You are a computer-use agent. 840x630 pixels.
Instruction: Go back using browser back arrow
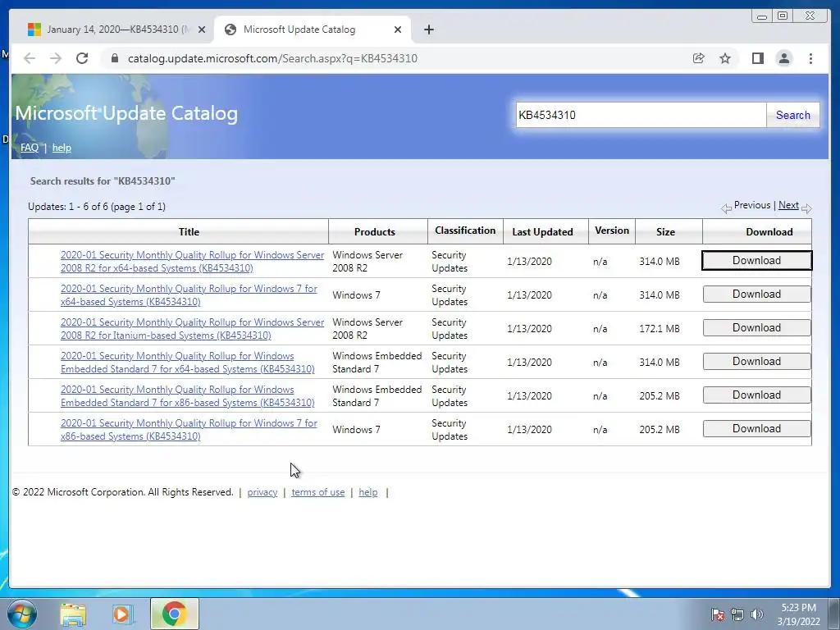[30, 58]
